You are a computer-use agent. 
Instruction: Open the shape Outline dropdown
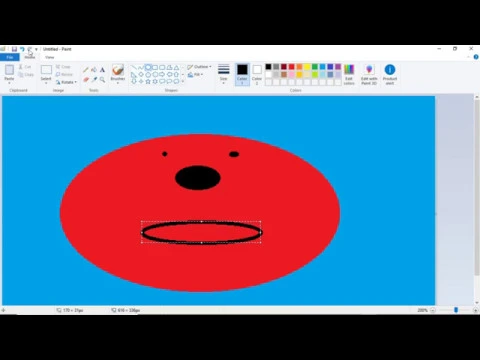click(199, 67)
